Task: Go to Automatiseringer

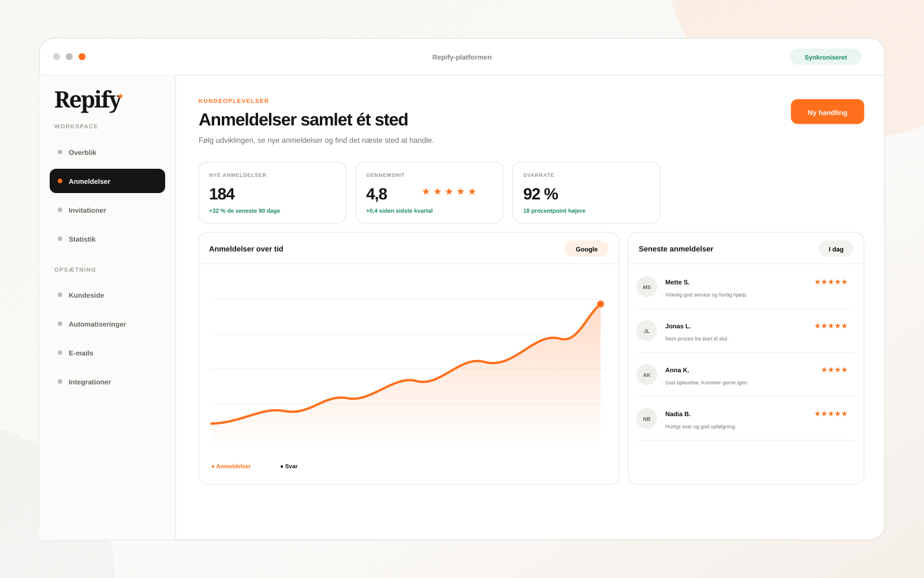Action: (x=107, y=324)
